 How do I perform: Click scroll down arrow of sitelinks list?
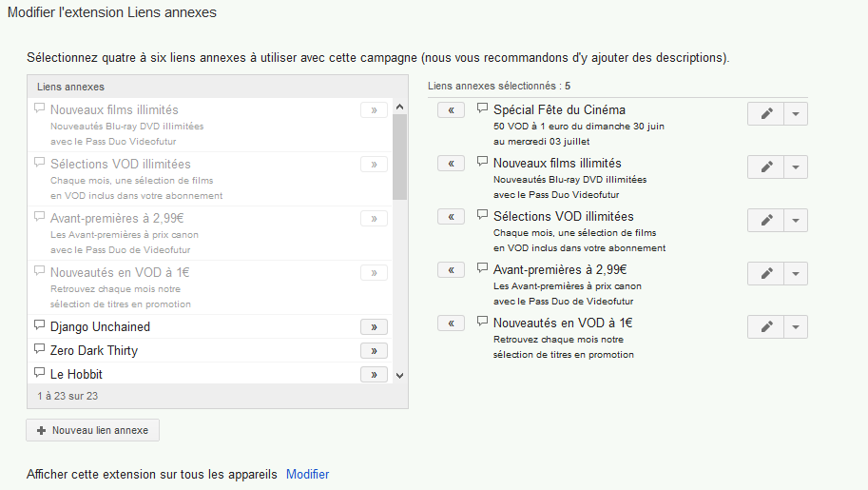(399, 375)
